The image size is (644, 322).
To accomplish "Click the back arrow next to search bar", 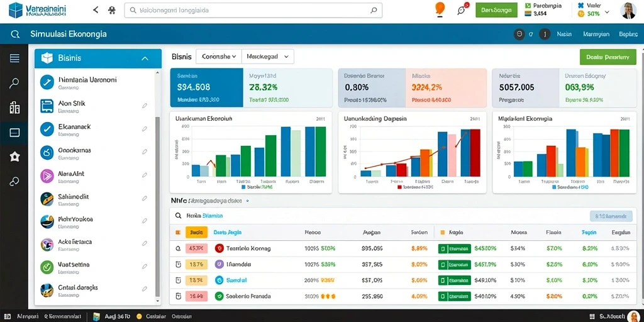I will 96,10.
